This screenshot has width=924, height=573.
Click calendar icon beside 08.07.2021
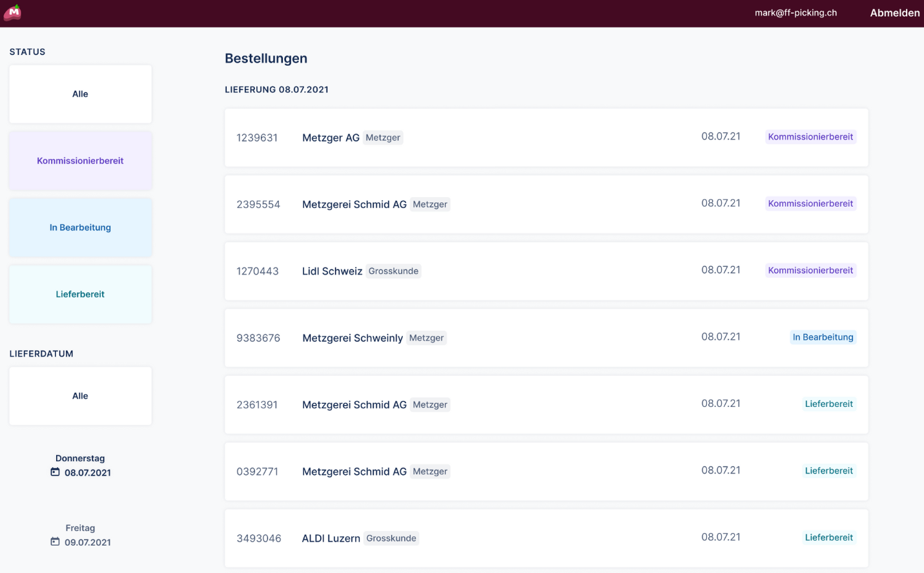55,472
